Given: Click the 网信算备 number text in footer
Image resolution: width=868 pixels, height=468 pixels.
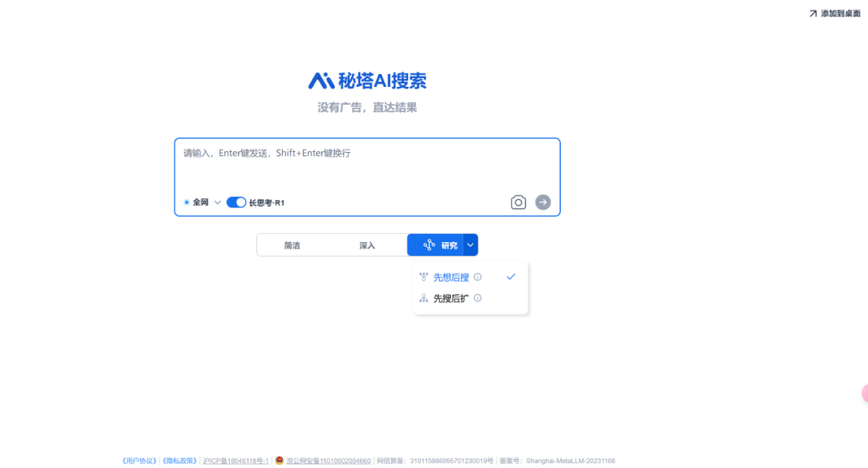Looking at the screenshot, I should (435, 461).
